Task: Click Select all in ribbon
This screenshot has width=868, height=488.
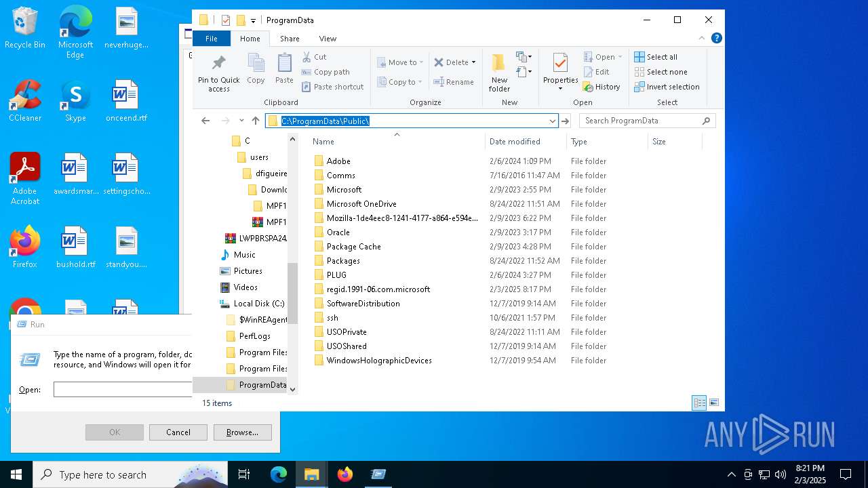Action: coord(656,57)
